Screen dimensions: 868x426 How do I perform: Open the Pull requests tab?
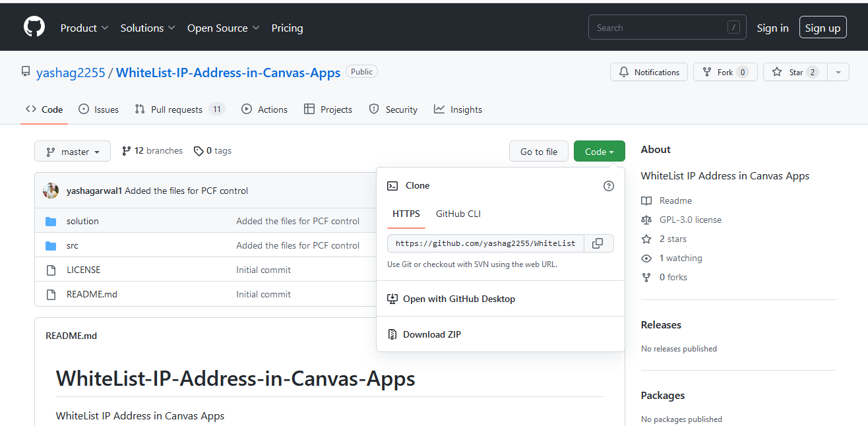click(180, 109)
